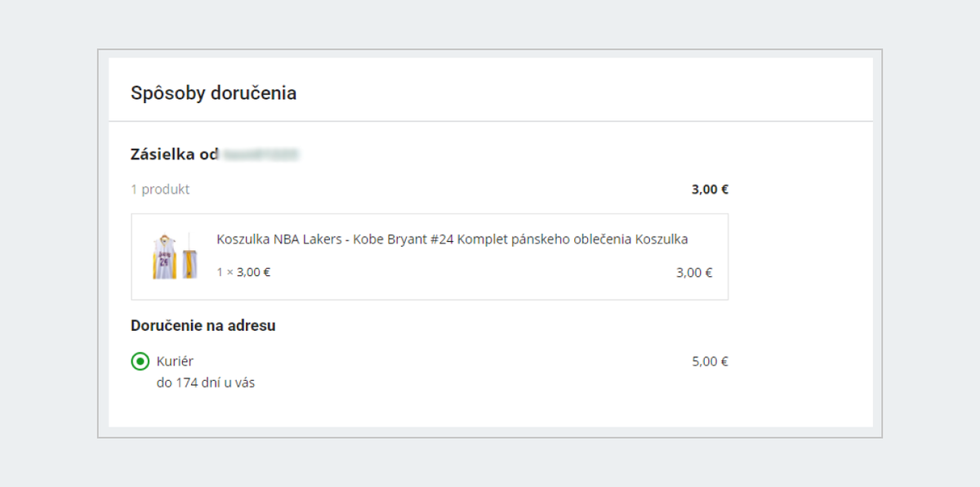Click the do 174 dní u vás estimate

205,382
